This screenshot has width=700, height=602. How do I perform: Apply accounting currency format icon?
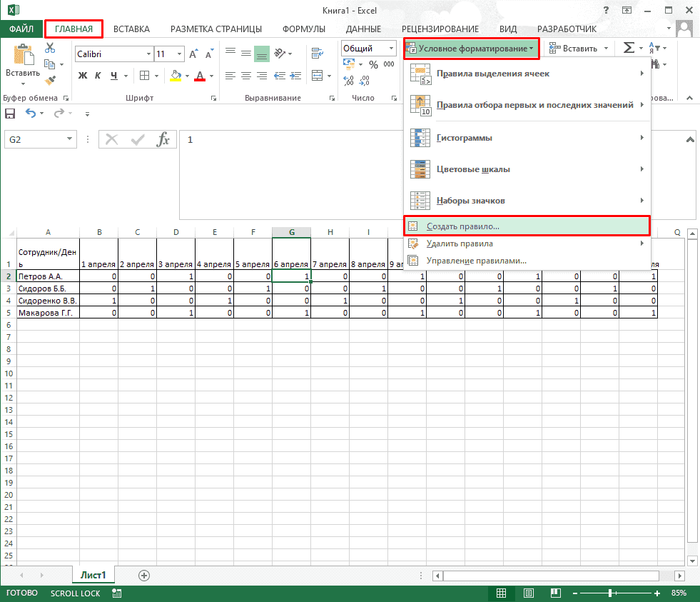[349, 64]
